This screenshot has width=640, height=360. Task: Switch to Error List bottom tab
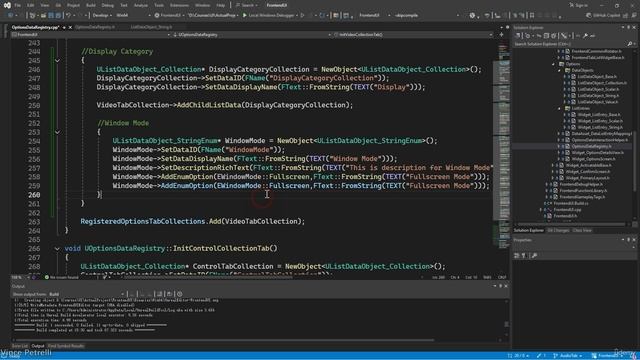[20, 346]
